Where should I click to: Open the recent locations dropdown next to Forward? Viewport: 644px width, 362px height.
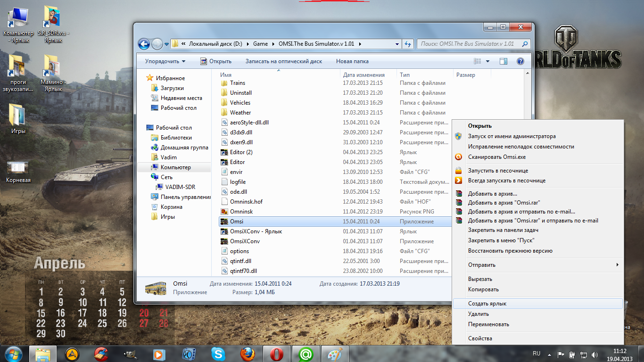coord(166,44)
